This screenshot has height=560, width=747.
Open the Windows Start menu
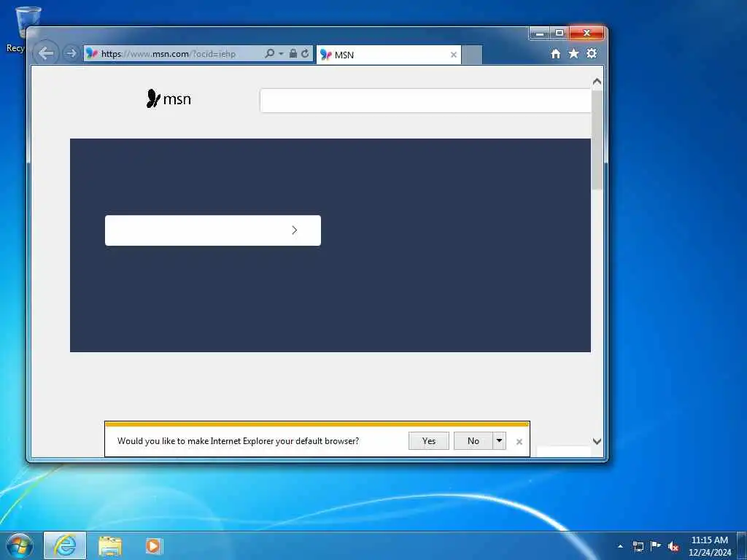(20, 545)
